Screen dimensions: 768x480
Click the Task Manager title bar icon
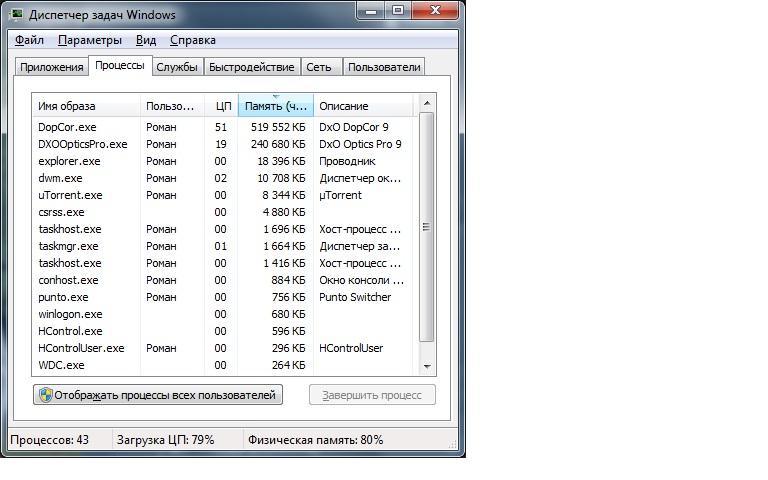point(17,14)
